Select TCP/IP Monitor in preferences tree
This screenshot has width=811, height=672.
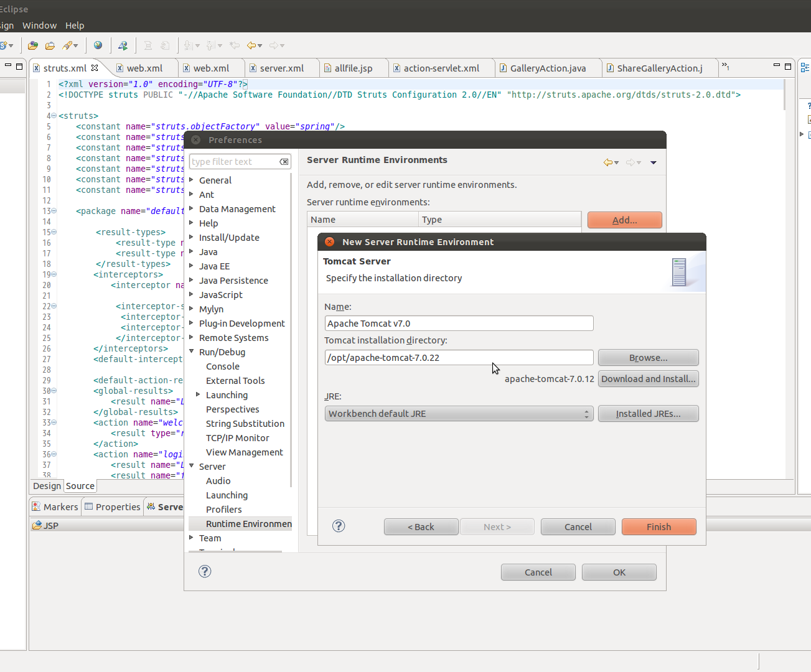(237, 438)
